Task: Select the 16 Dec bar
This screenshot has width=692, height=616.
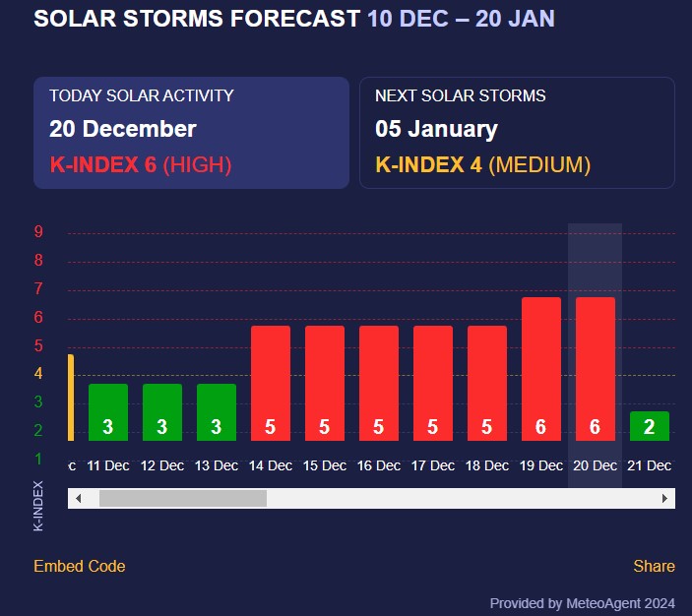Action: click(379, 384)
